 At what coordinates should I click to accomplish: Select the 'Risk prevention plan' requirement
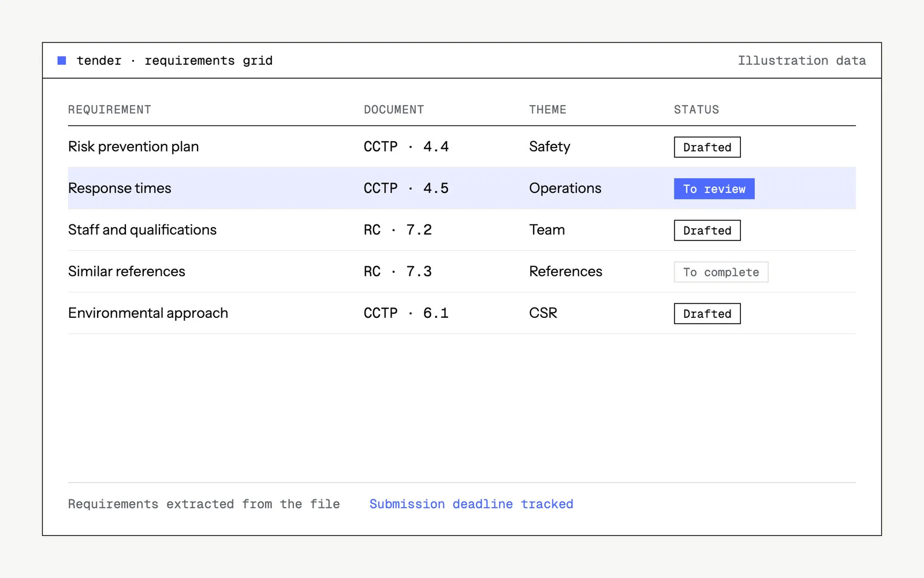pos(133,147)
